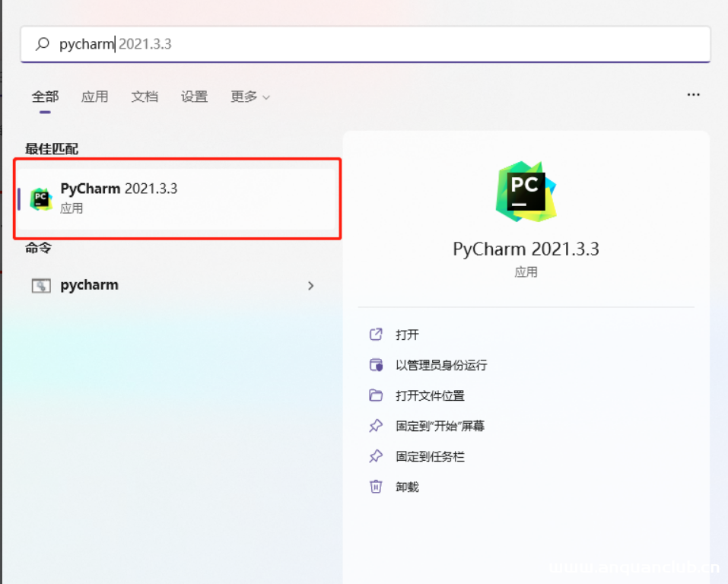Click the 打开 (Open) icon

point(377,334)
